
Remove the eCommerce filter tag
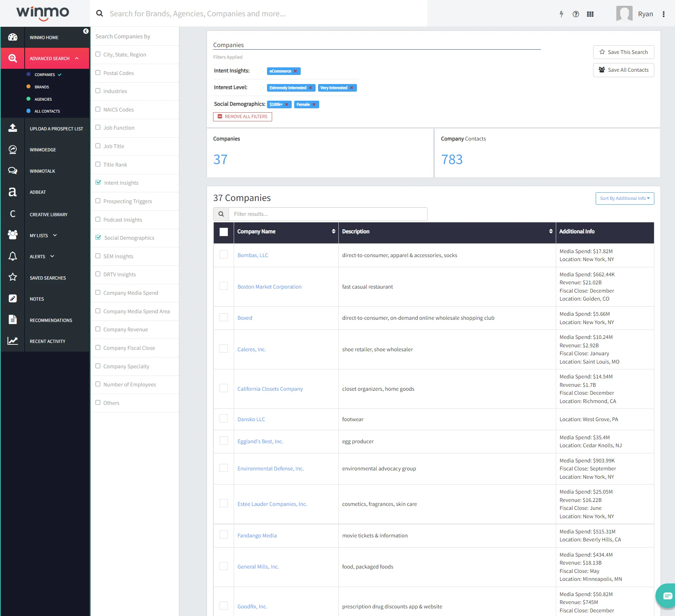pyautogui.click(x=295, y=71)
